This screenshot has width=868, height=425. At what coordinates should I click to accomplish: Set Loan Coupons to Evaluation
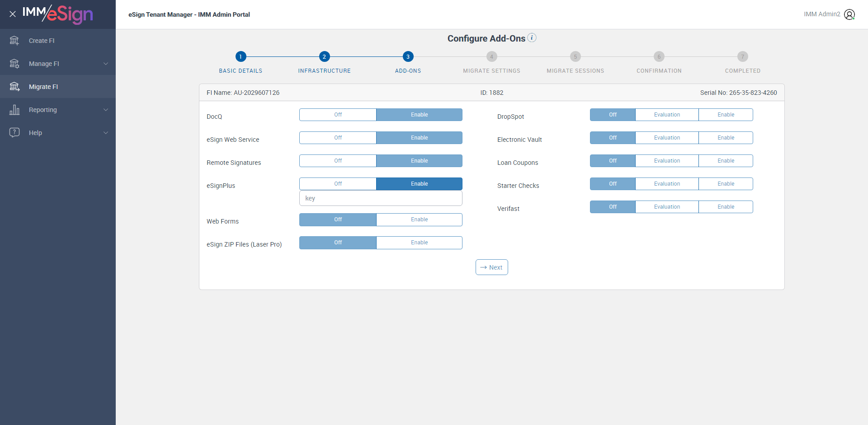(x=667, y=161)
